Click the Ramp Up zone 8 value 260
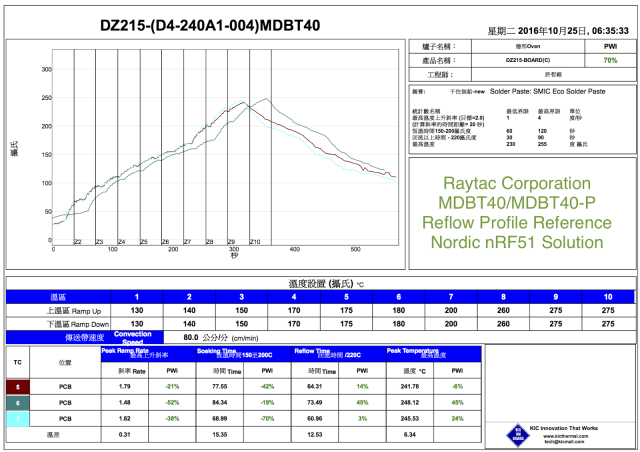Viewport: 640px width, 452px height. [502, 310]
